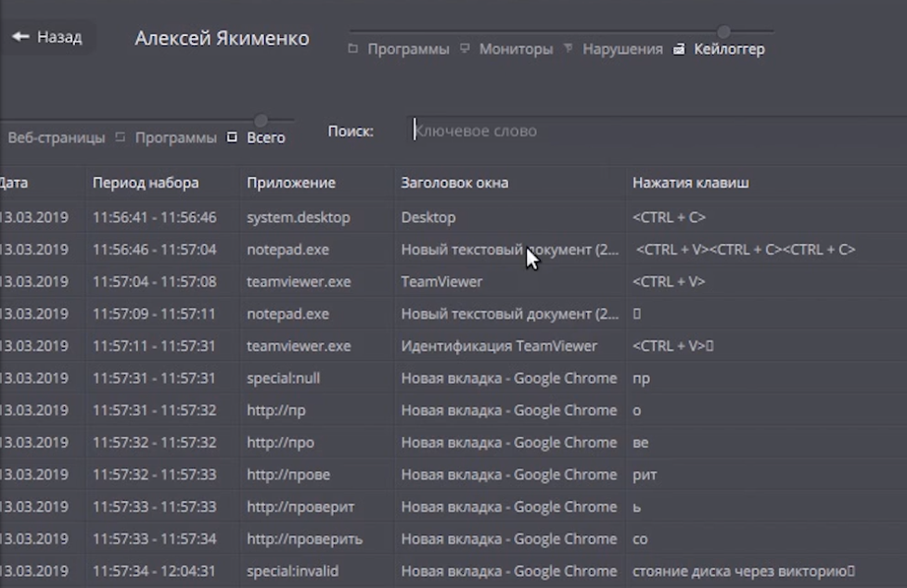Select the Всего filter
The image size is (907, 588).
(266, 138)
